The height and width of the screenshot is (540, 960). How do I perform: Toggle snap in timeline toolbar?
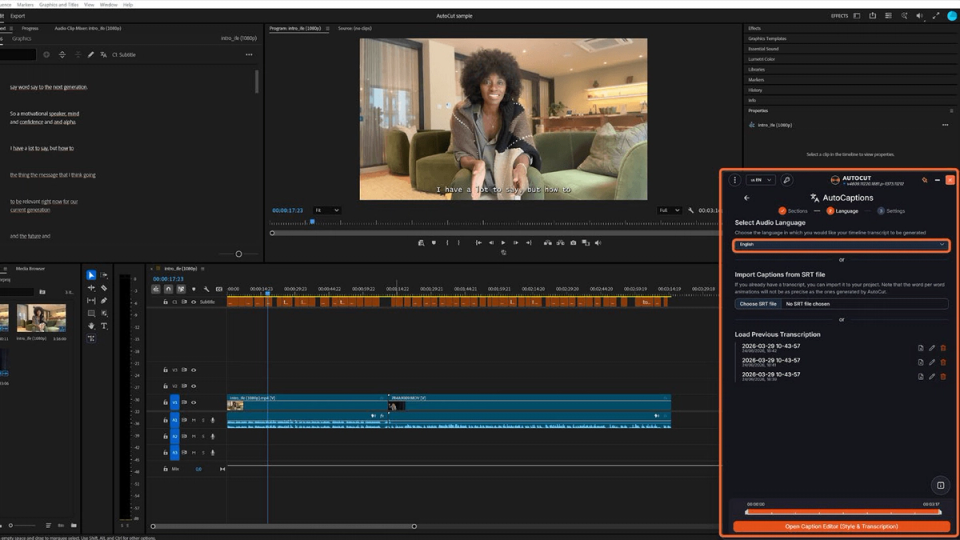(168, 289)
